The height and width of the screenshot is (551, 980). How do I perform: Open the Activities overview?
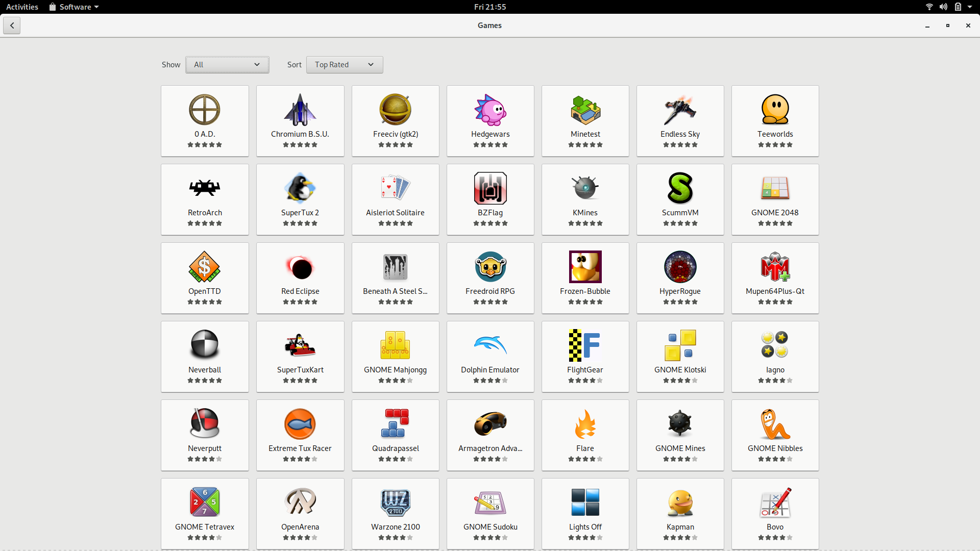point(22,7)
